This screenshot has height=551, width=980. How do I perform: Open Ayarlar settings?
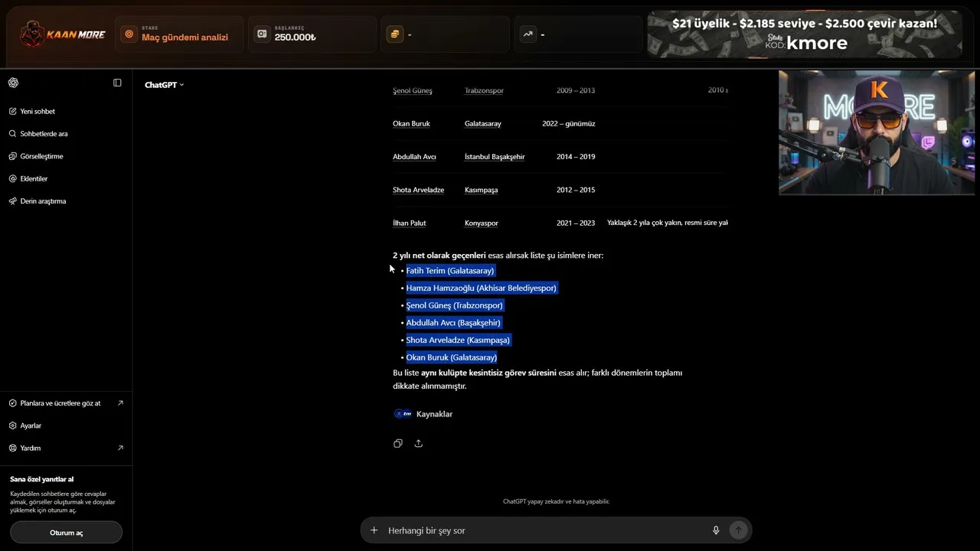pyautogui.click(x=31, y=425)
